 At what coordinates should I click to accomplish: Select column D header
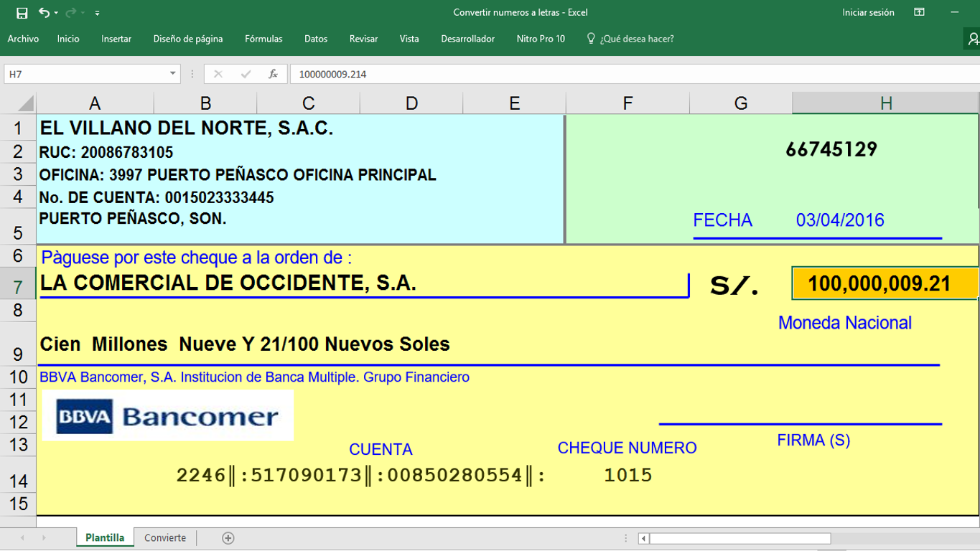(x=411, y=103)
